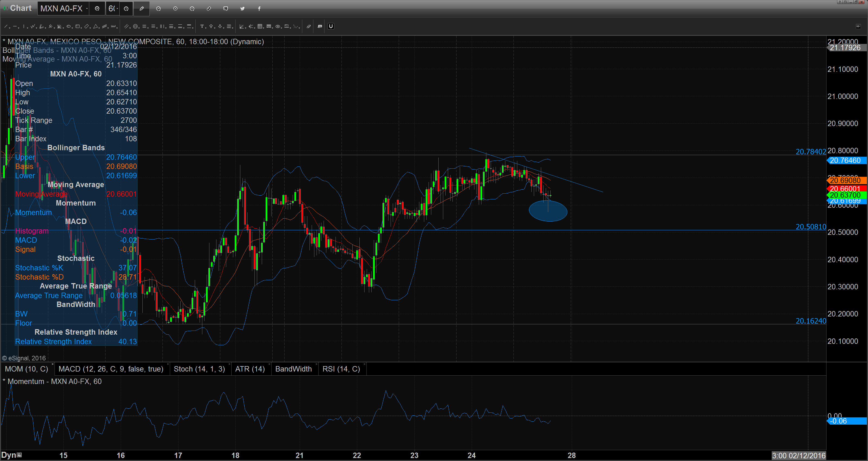Image resolution: width=868 pixels, height=461 pixels.
Task: Open the link windows icon
Action: click(x=209, y=9)
